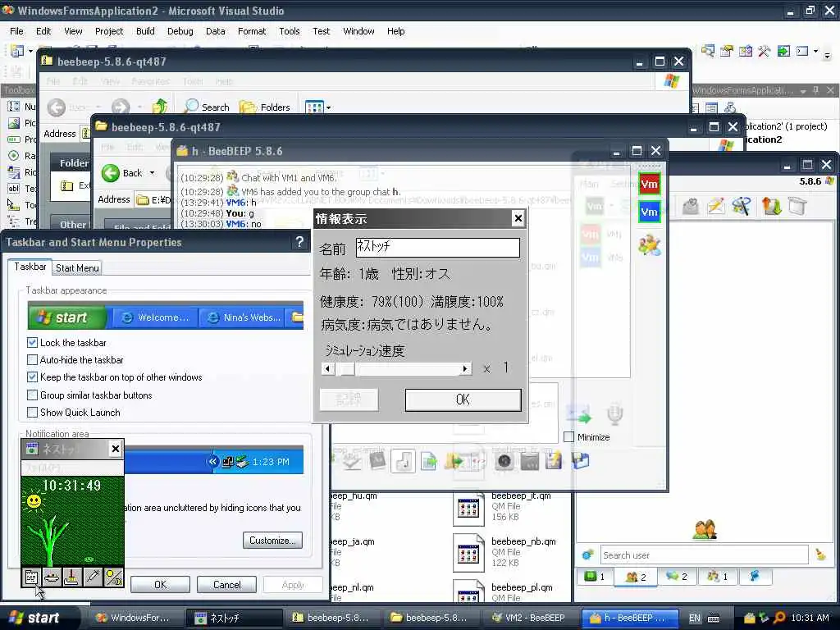Enable Auto-hide the taskbar

click(32, 360)
